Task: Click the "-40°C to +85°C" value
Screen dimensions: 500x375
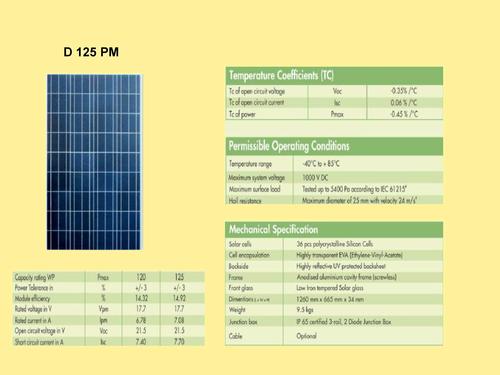Action: [x=321, y=164]
